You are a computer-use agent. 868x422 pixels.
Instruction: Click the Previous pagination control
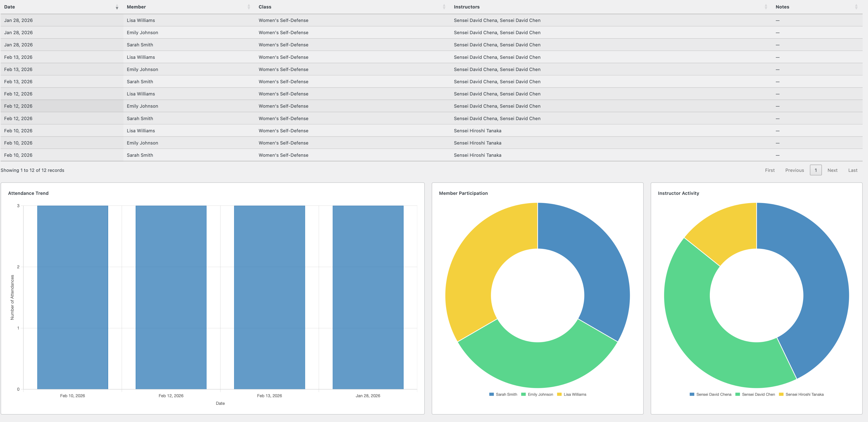794,170
